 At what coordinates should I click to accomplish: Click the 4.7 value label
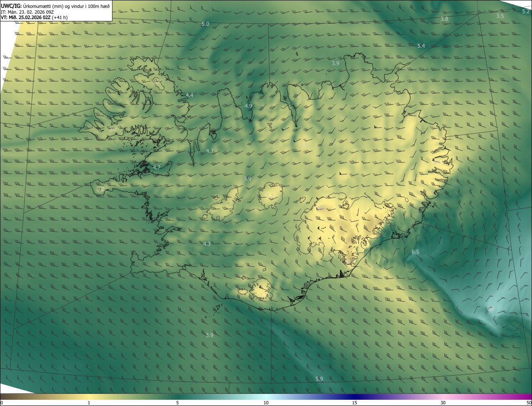point(156,168)
